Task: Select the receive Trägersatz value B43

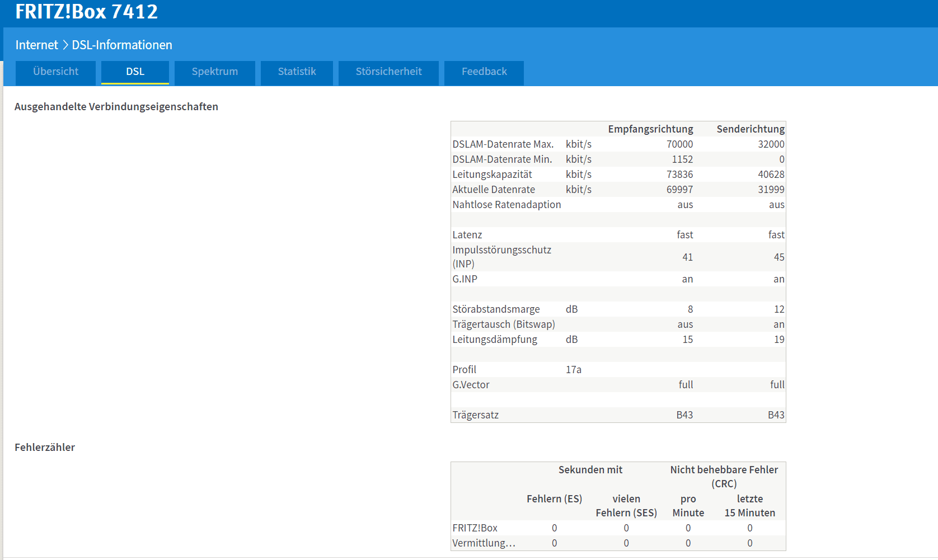Action: tap(684, 415)
